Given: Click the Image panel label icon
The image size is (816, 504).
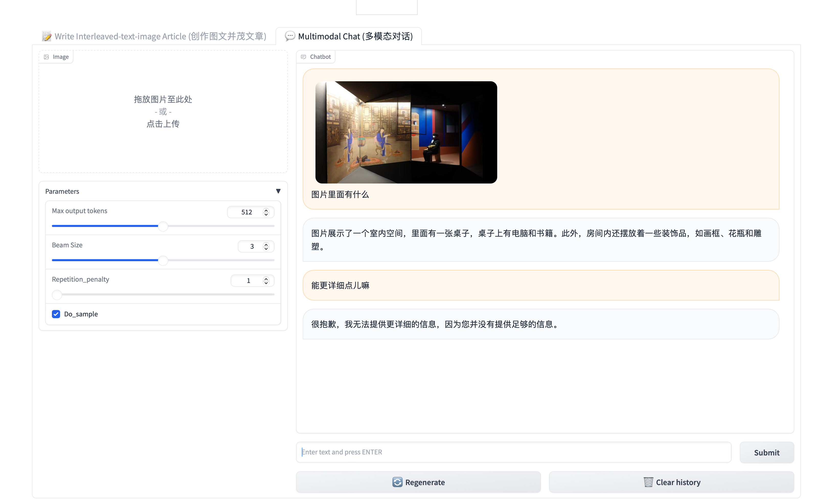Looking at the screenshot, I should [46, 57].
